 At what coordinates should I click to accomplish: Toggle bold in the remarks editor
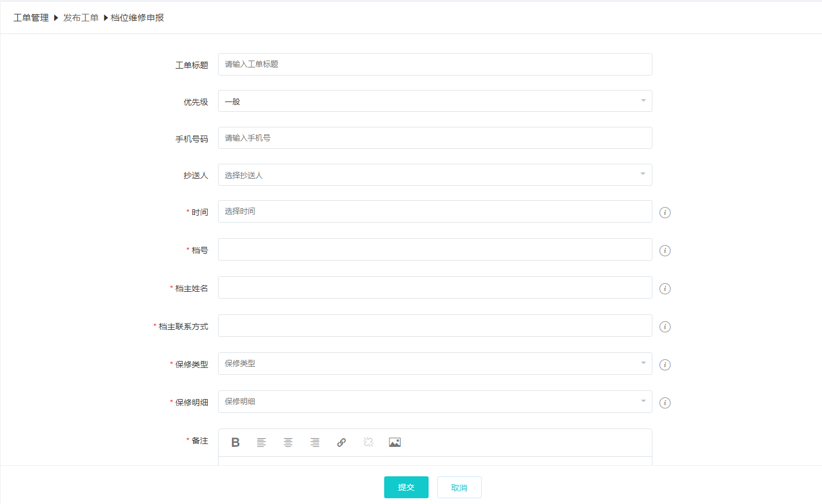(235, 442)
